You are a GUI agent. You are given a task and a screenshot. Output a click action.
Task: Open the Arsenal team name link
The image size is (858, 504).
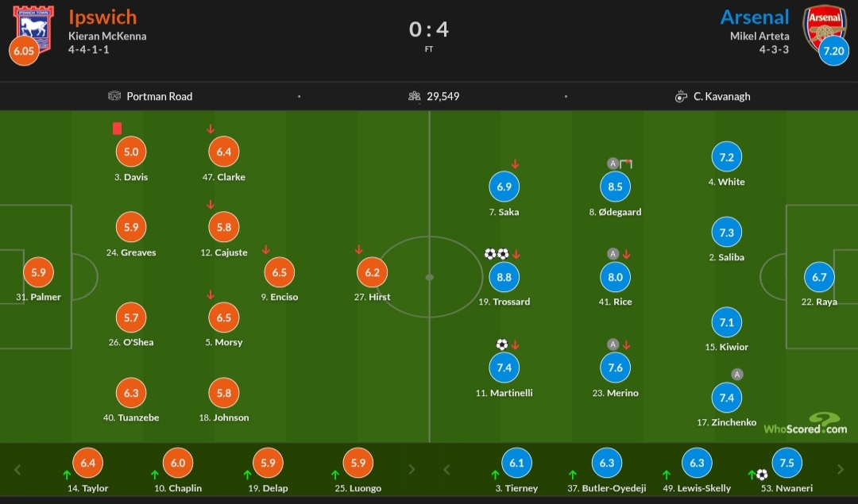[x=755, y=17]
